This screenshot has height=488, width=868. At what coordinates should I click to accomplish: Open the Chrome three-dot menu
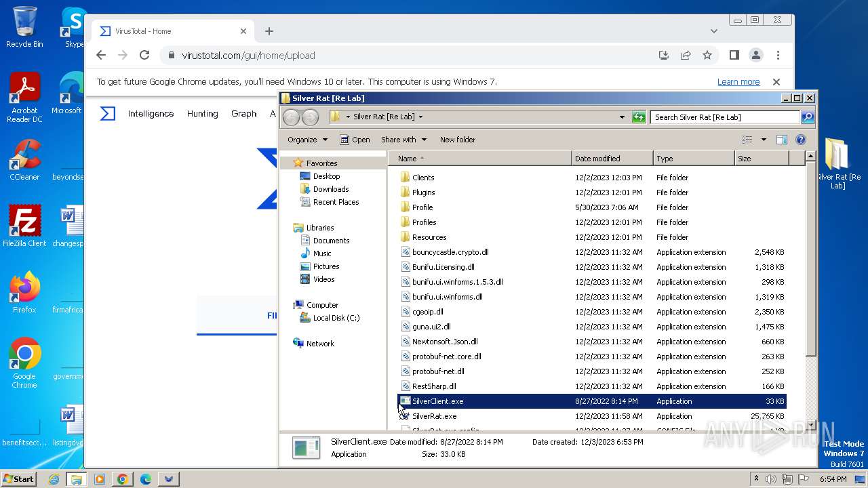click(778, 56)
